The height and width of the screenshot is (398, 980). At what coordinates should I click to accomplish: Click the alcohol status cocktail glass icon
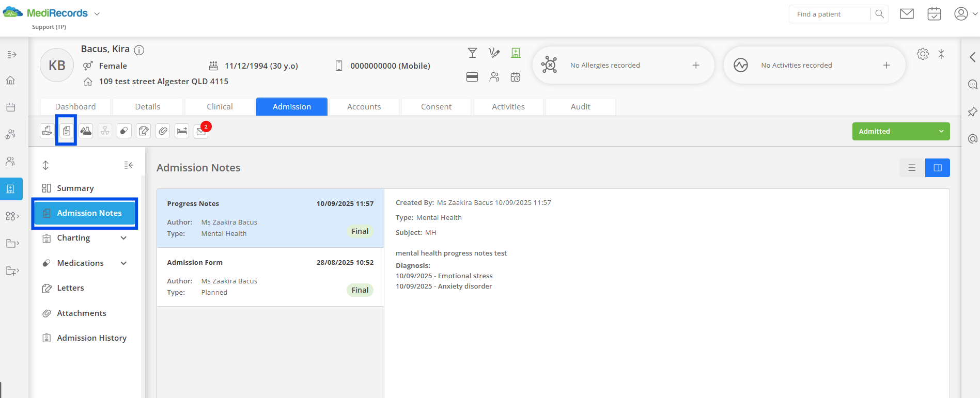pyautogui.click(x=472, y=53)
